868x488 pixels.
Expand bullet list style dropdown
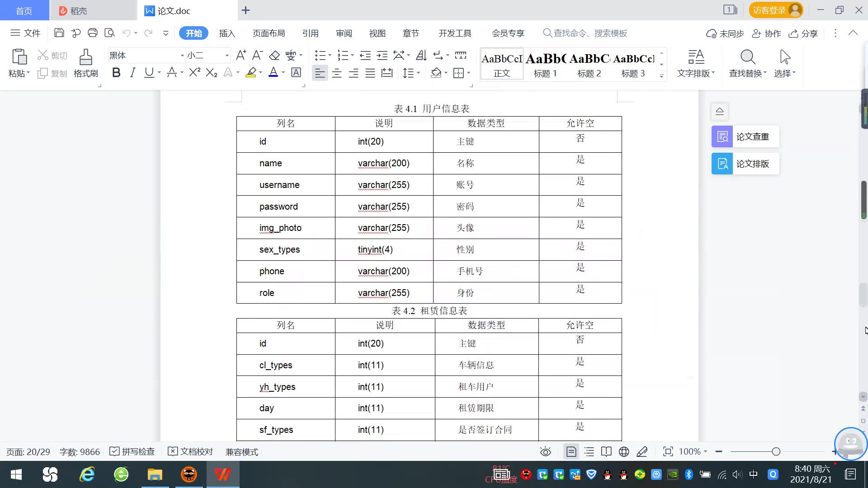click(330, 55)
